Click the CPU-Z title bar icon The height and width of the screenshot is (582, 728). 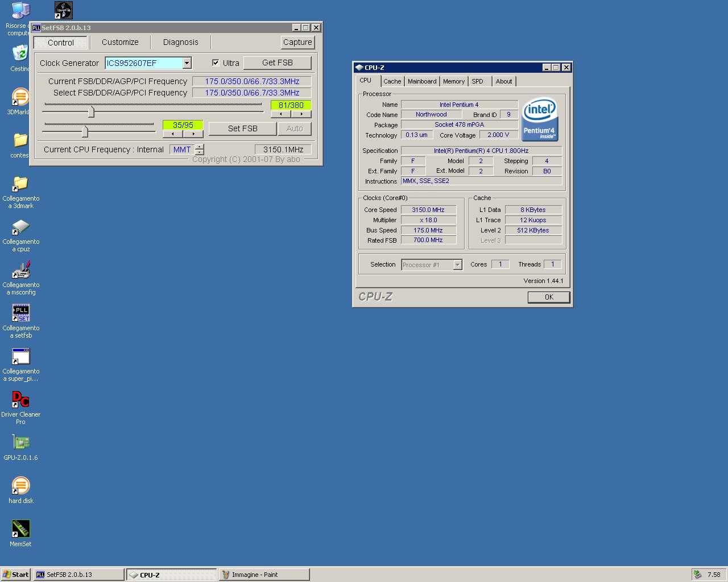(x=359, y=68)
